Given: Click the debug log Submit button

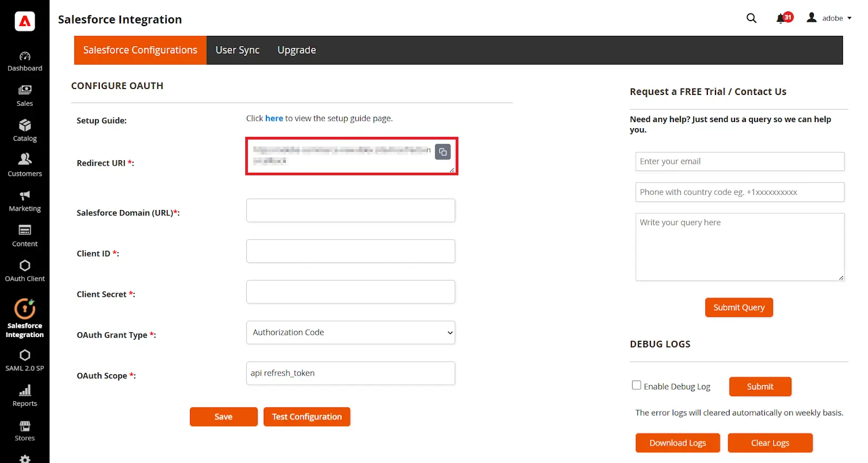Looking at the screenshot, I should [x=760, y=386].
